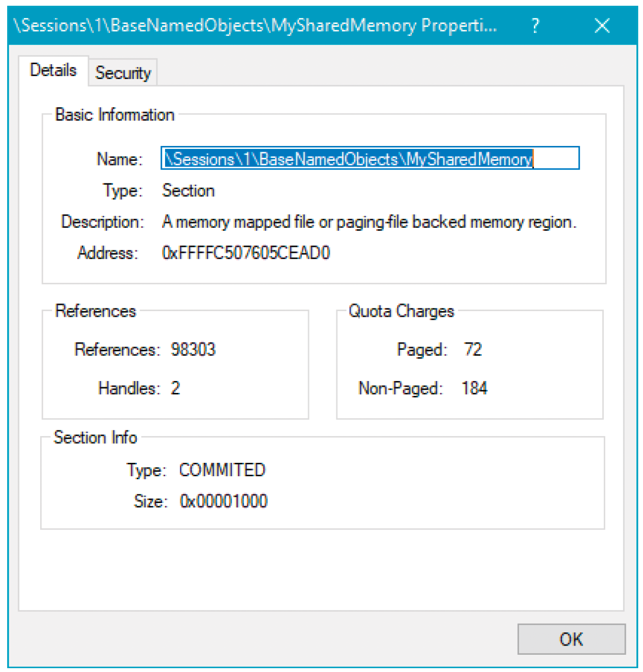
Task: Select the Details tab
Action: (53, 70)
